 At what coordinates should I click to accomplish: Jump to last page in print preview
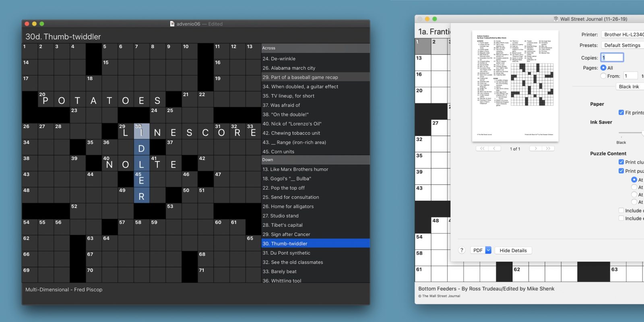(x=548, y=149)
